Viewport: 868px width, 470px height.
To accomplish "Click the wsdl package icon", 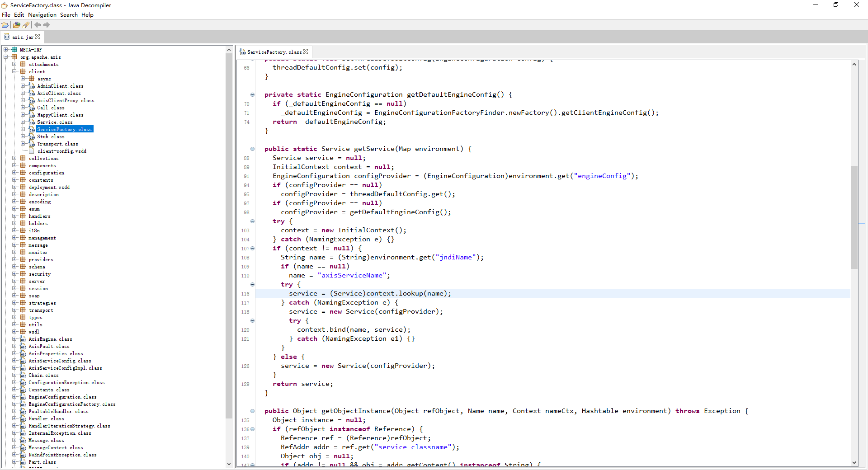I will pos(23,332).
